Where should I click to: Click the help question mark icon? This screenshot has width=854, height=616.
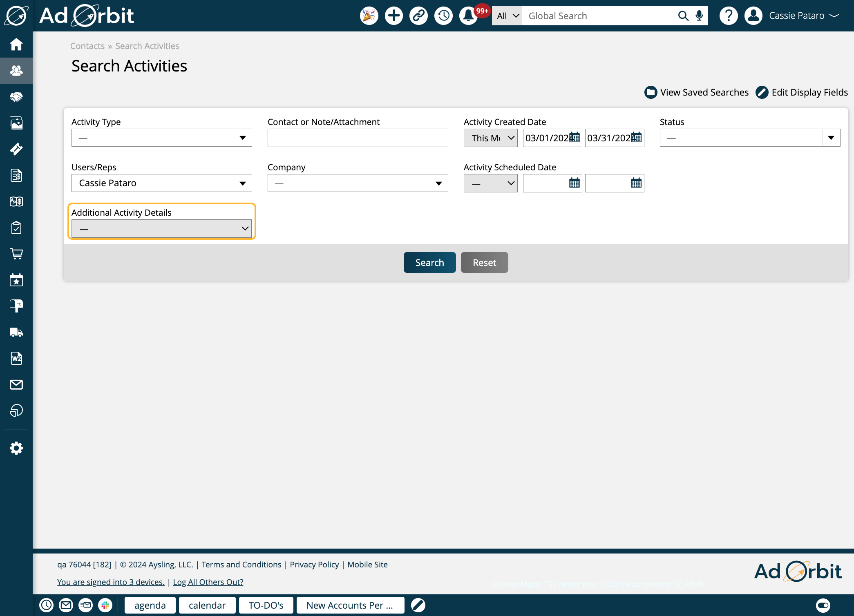pos(728,16)
